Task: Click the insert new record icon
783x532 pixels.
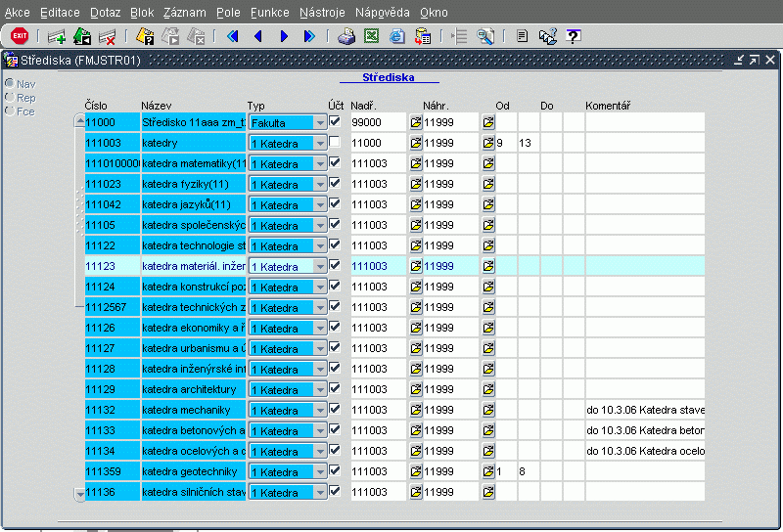Action: point(57,36)
